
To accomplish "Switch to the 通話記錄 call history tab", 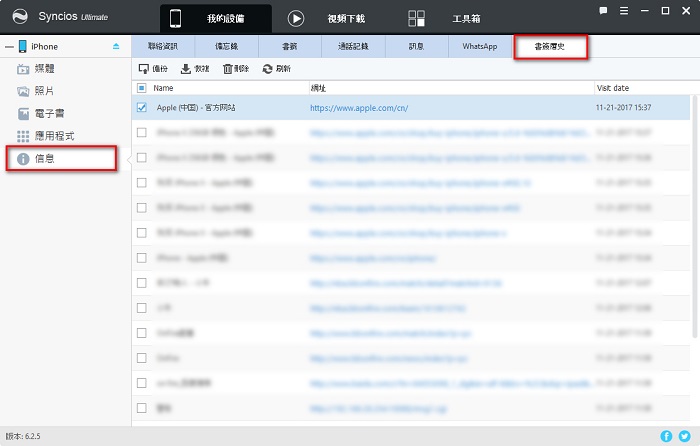I will [353, 46].
